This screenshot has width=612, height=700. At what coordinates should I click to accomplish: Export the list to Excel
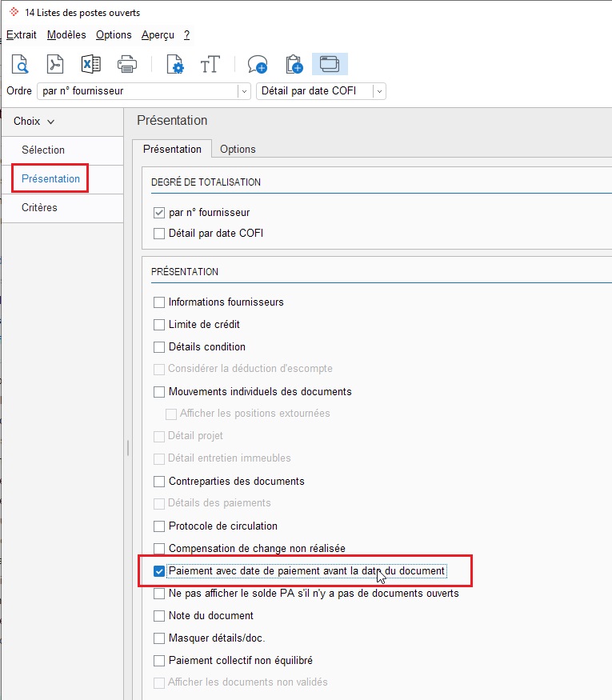[91, 64]
